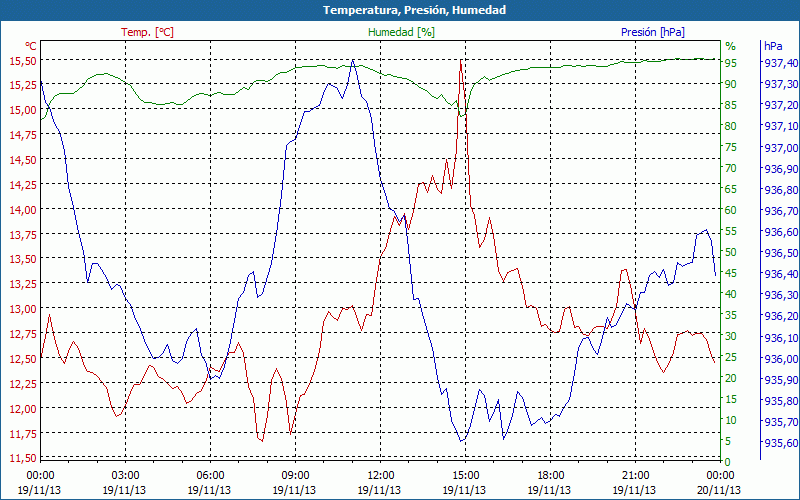Click the 11,50 temperature axis value
Screen dimensions: 800x500
click(x=23, y=458)
